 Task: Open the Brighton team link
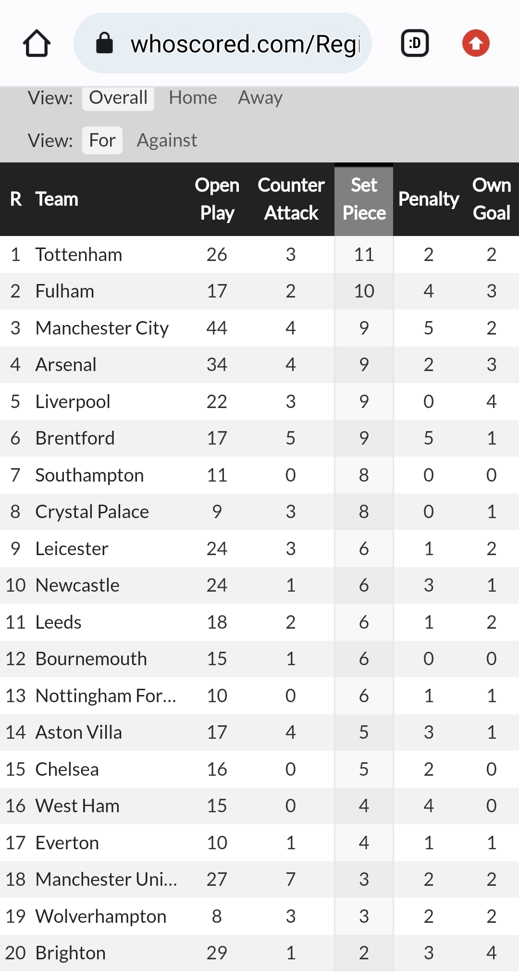[x=71, y=953]
